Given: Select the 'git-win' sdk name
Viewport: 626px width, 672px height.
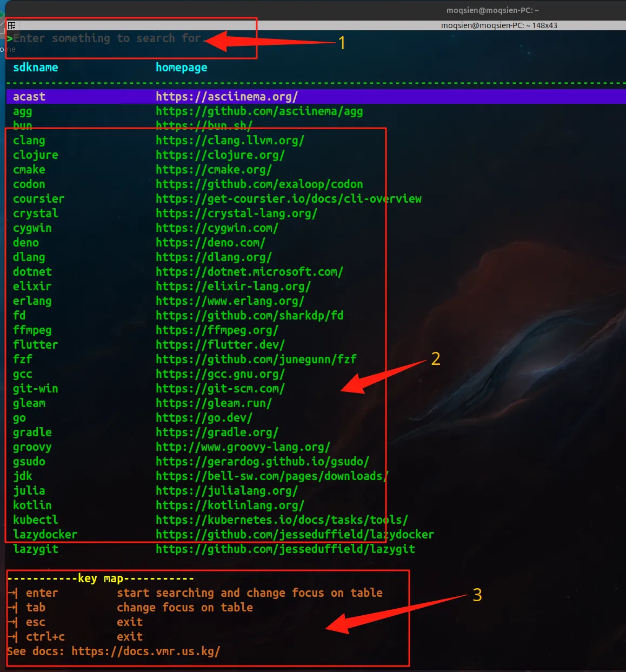Looking at the screenshot, I should tap(36, 389).
